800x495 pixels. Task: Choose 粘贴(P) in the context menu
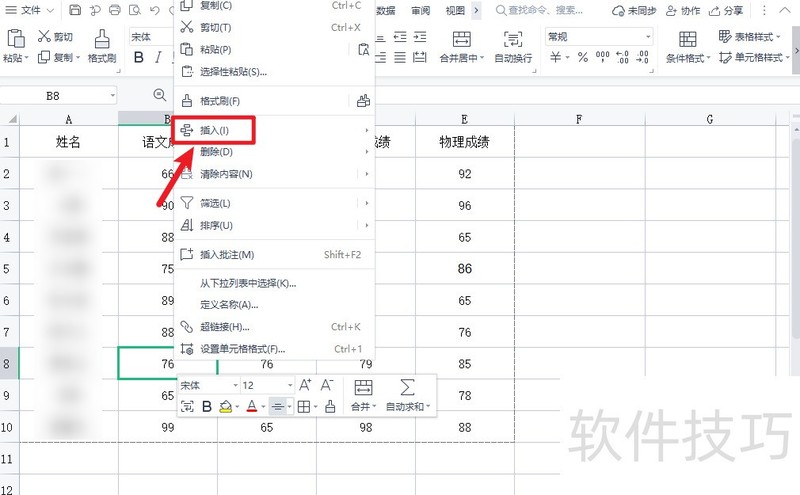[263, 50]
